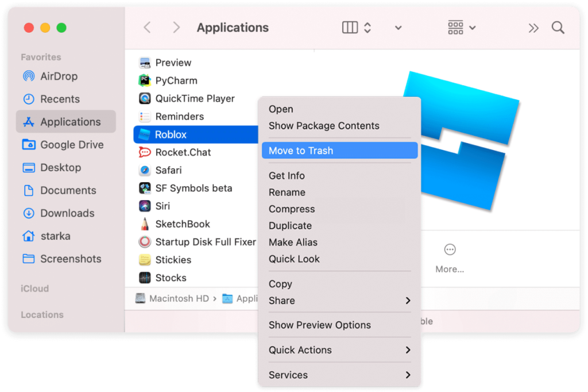Click the PyCharm app icon
The width and height of the screenshot is (588, 392).
[145, 80]
